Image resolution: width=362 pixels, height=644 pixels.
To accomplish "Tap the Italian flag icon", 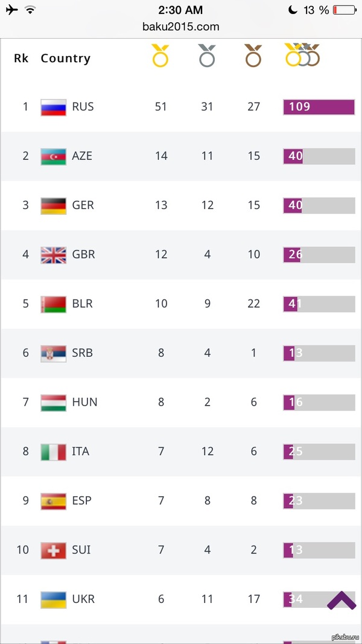I will click(x=53, y=451).
